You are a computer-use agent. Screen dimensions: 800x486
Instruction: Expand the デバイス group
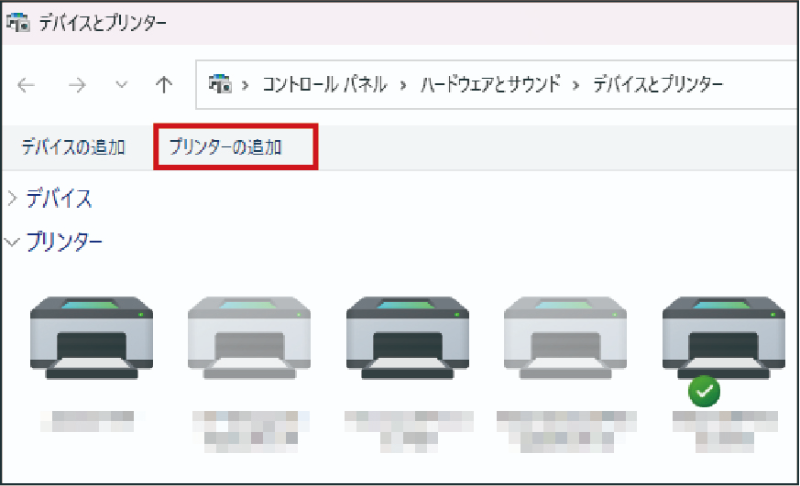(x=12, y=198)
